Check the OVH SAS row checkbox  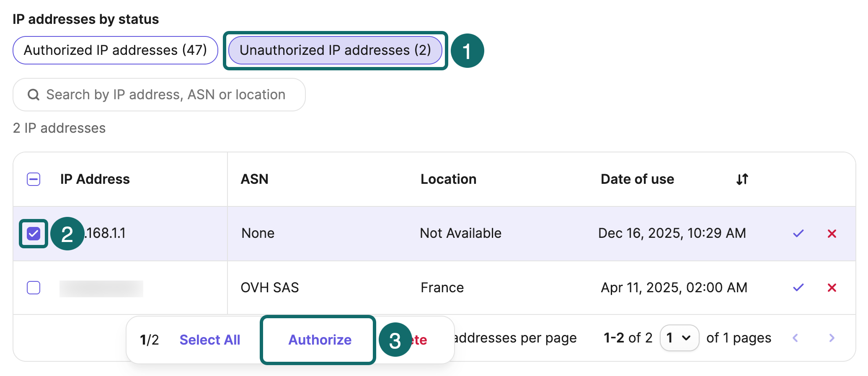[34, 288]
